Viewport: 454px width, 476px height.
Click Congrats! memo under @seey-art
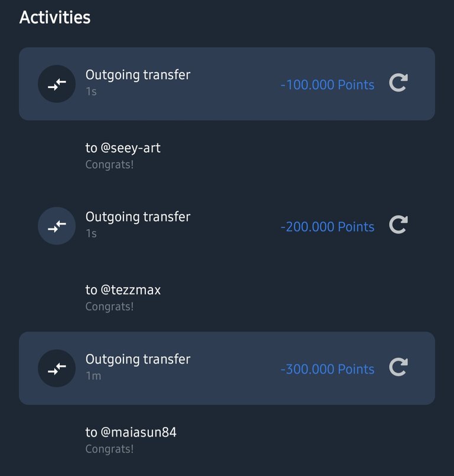[x=109, y=165]
